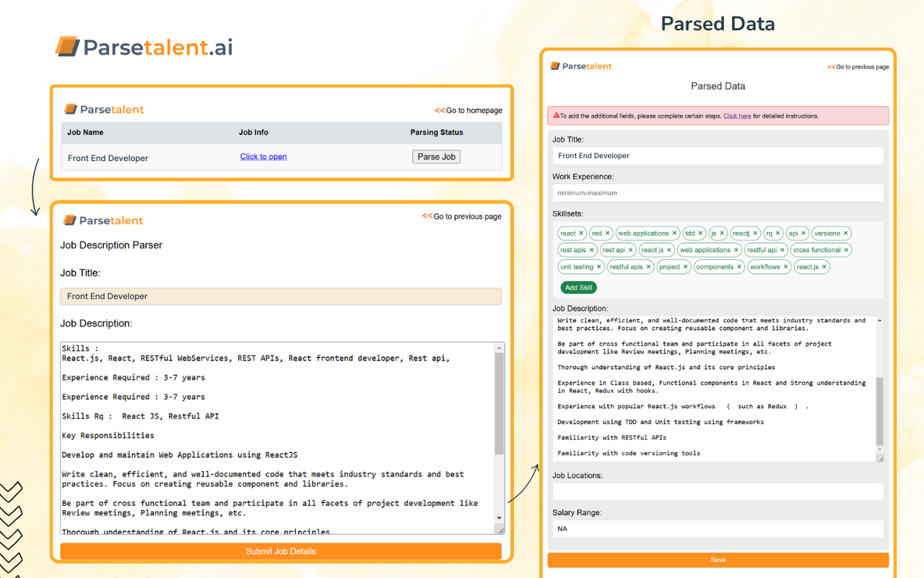Click the 'Parse Job' button
Image resolution: width=924 pixels, height=578 pixels.
pos(437,157)
